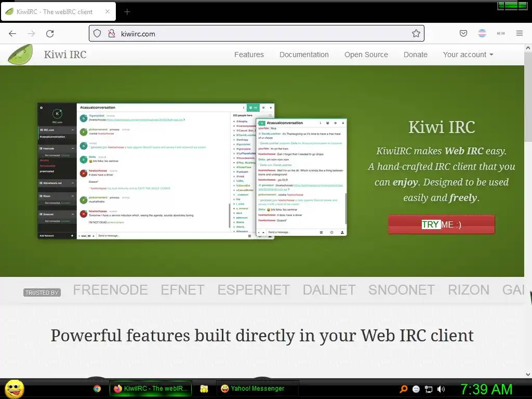Switch to the KiwiIRC taskbar window button
The image size is (532, 399).
(151, 389)
